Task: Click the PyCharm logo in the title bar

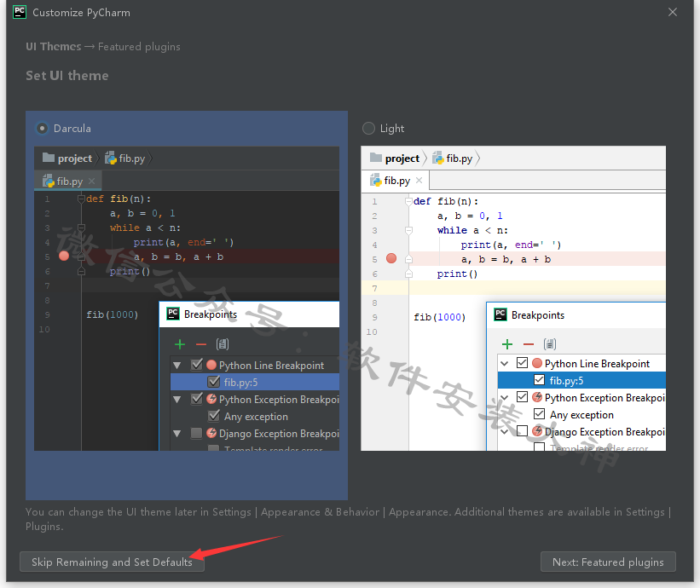Action: (x=20, y=12)
